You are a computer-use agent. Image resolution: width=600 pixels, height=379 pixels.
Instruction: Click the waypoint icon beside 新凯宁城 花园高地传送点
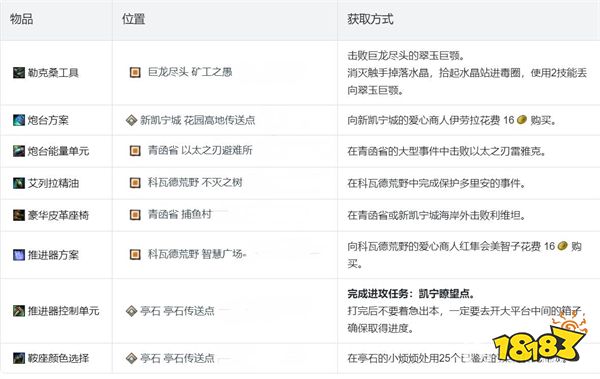(x=131, y=120)
